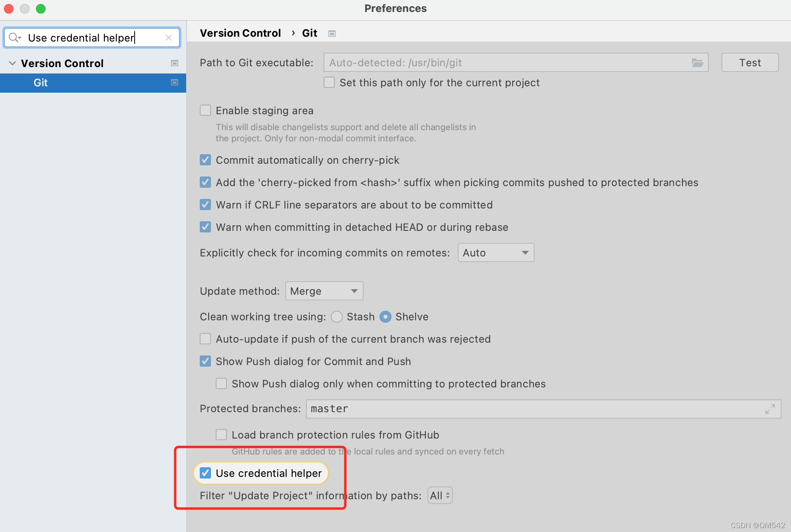Select Git in the left sidebar

click(x=41, y=83)
